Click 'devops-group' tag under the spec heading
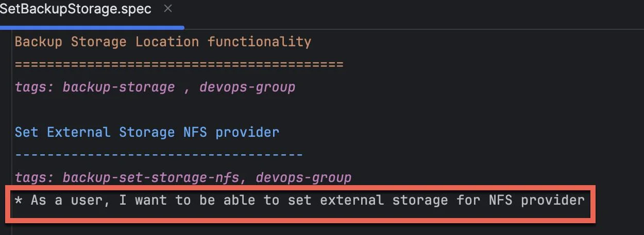This screenshot has width=644, height=235. 247,87
